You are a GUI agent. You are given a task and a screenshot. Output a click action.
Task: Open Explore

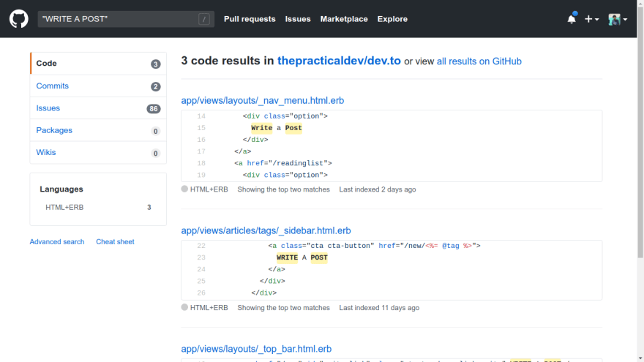[x=392, y=19]
